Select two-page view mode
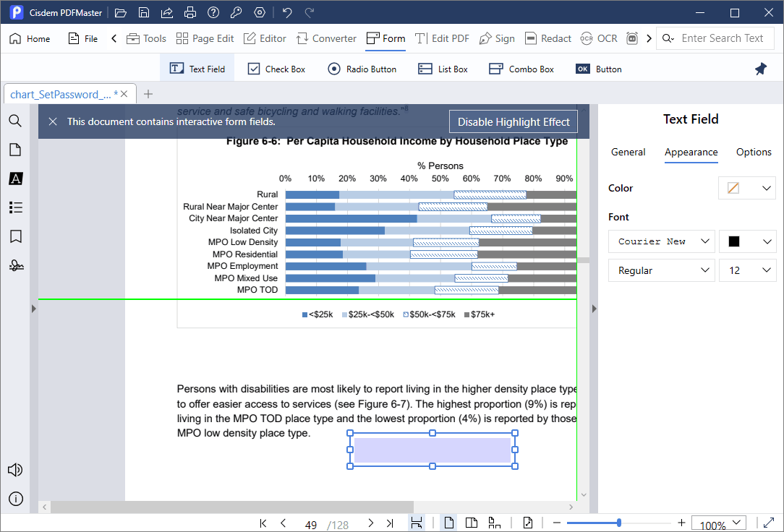 pyautogui.click(x=472, y=523)
